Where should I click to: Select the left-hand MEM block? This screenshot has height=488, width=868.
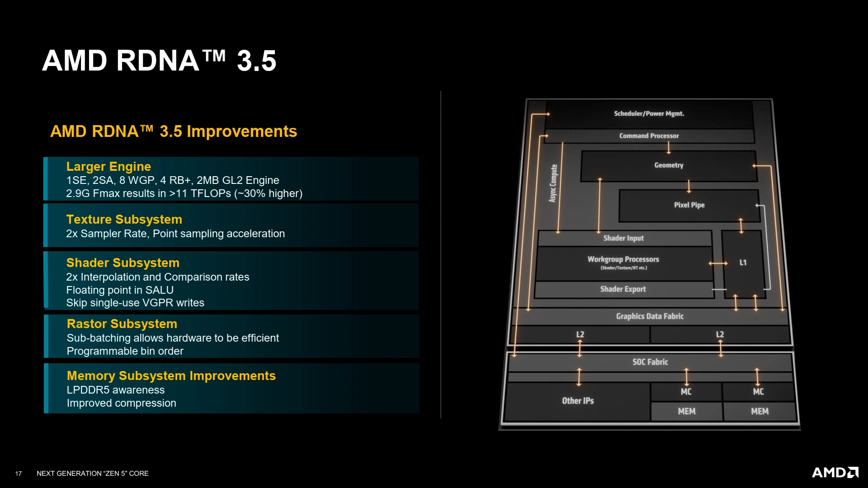tap(687, 411)
